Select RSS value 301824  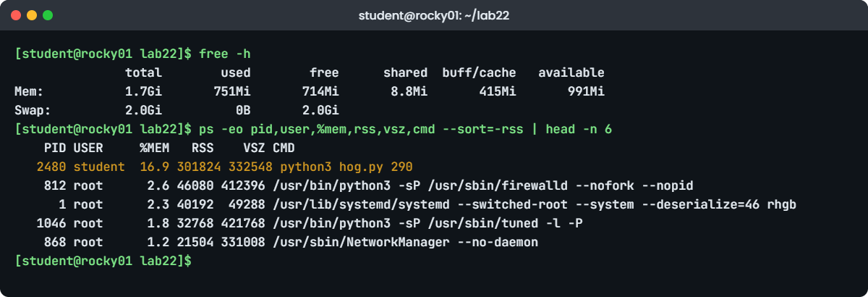(199, 167)
